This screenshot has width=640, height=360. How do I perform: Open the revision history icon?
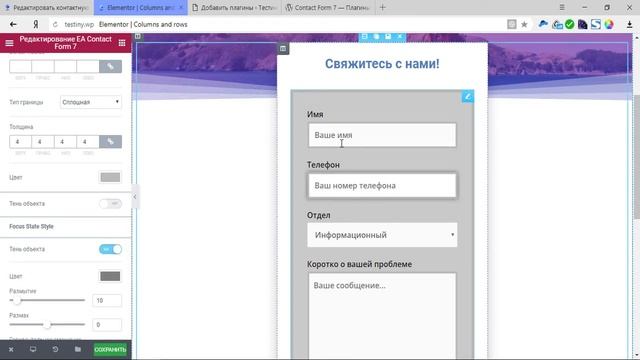55,349
